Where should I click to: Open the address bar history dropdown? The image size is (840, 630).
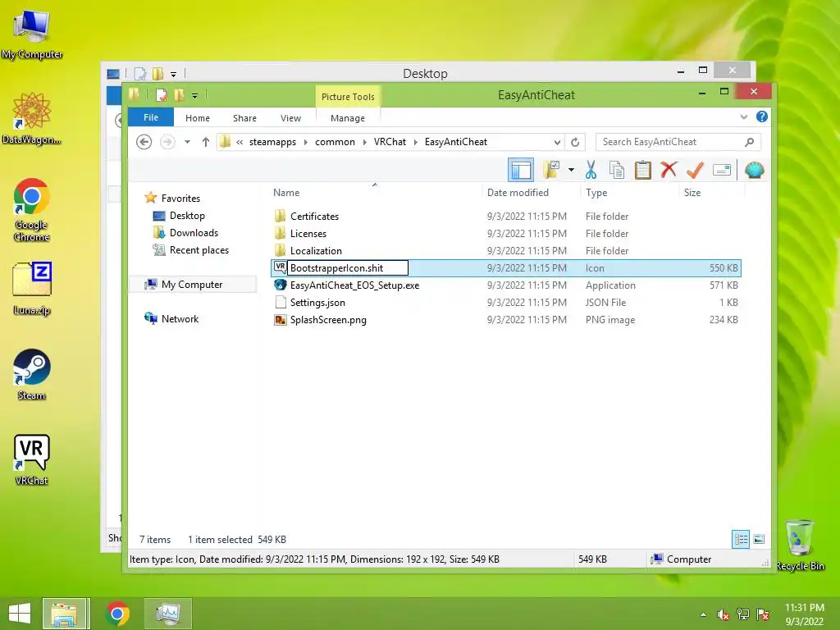pos(557,142)
